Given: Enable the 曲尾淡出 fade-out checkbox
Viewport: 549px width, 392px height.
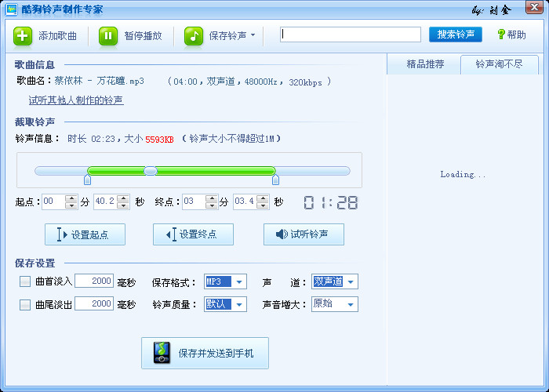Looking at the screenshot, I should point(25,305).
